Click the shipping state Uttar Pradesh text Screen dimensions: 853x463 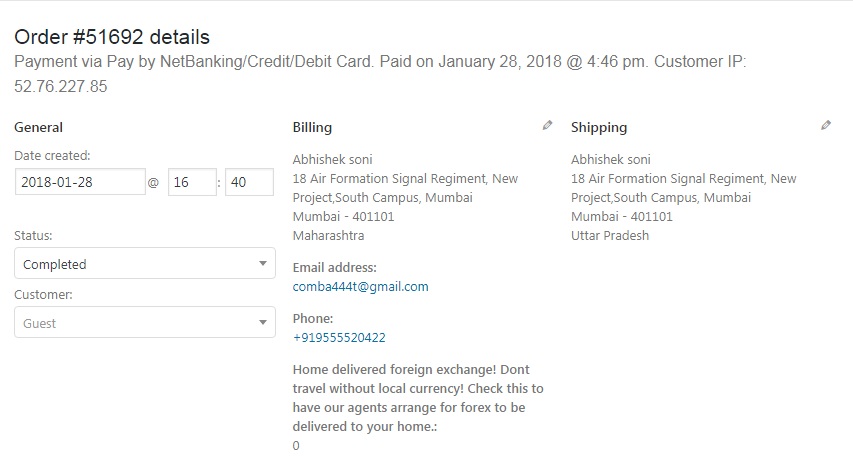[610, 236]
